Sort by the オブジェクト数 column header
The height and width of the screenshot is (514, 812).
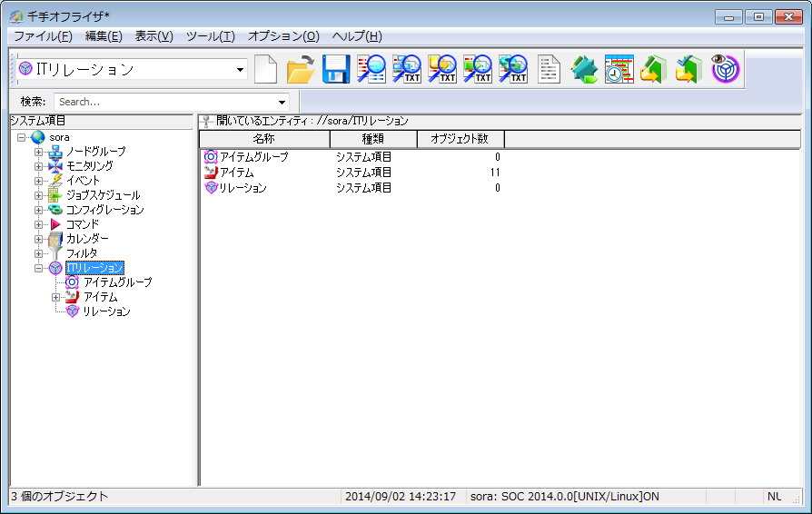[460, 139]
